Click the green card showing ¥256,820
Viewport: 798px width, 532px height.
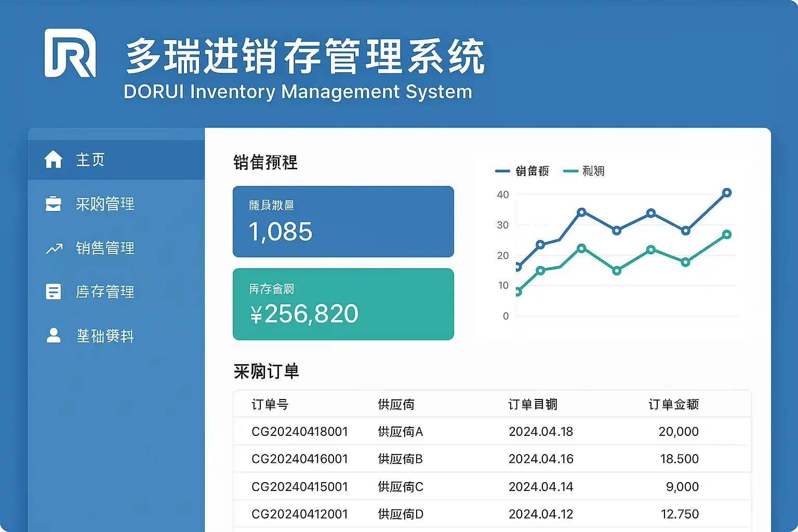point(343,304)
